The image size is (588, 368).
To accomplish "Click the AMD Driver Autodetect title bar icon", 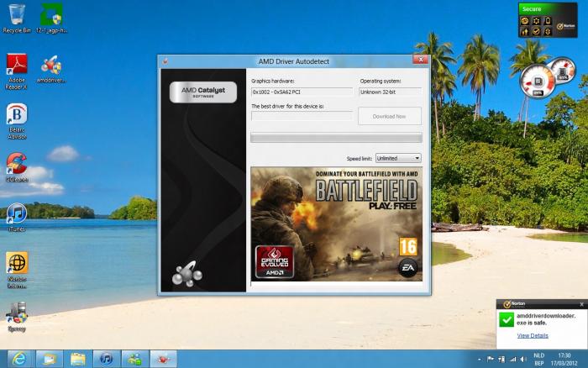I will 165,61.
